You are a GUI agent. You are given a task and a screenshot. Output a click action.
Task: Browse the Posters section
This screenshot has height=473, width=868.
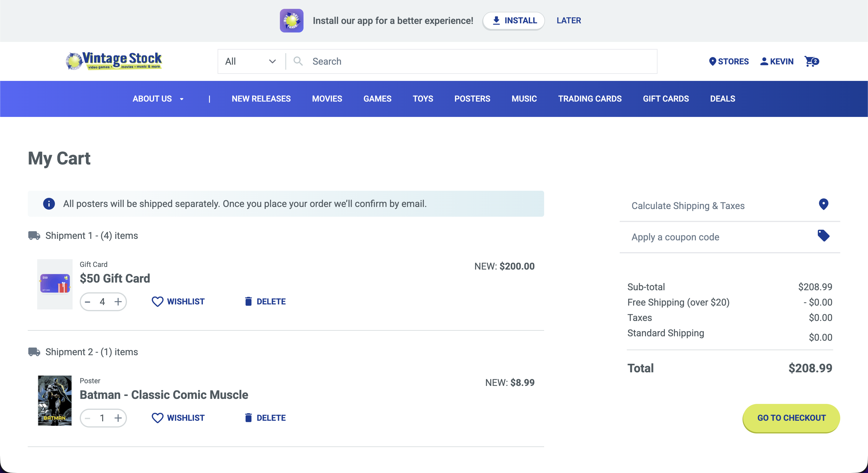point(472,99)
